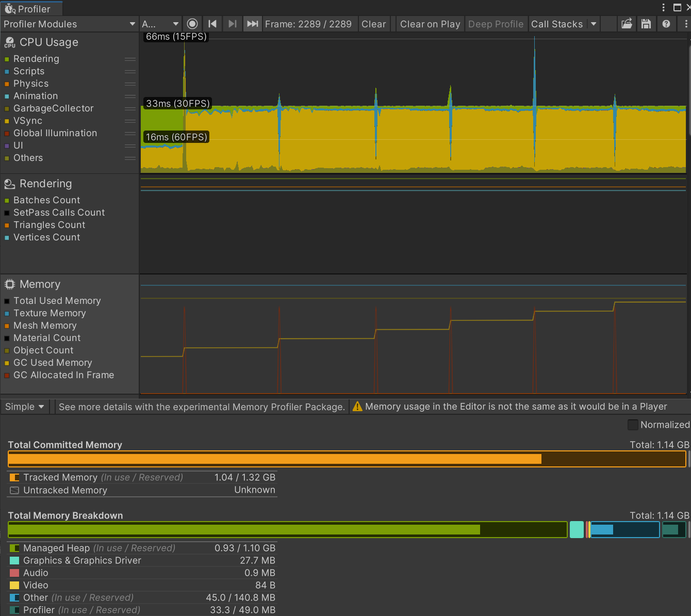
Task: Open the Call Stacks dropdown arrow
Action: click(593, 24)
